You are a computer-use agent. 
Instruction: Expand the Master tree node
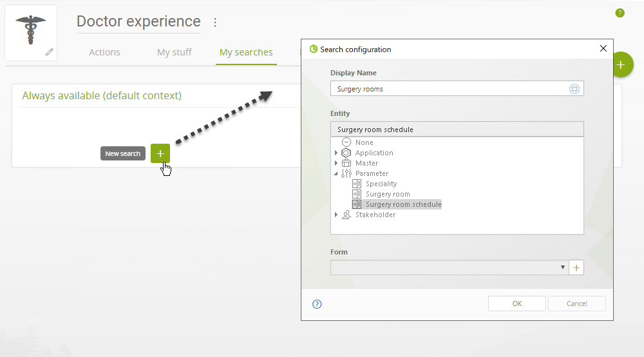coord(336,163)
